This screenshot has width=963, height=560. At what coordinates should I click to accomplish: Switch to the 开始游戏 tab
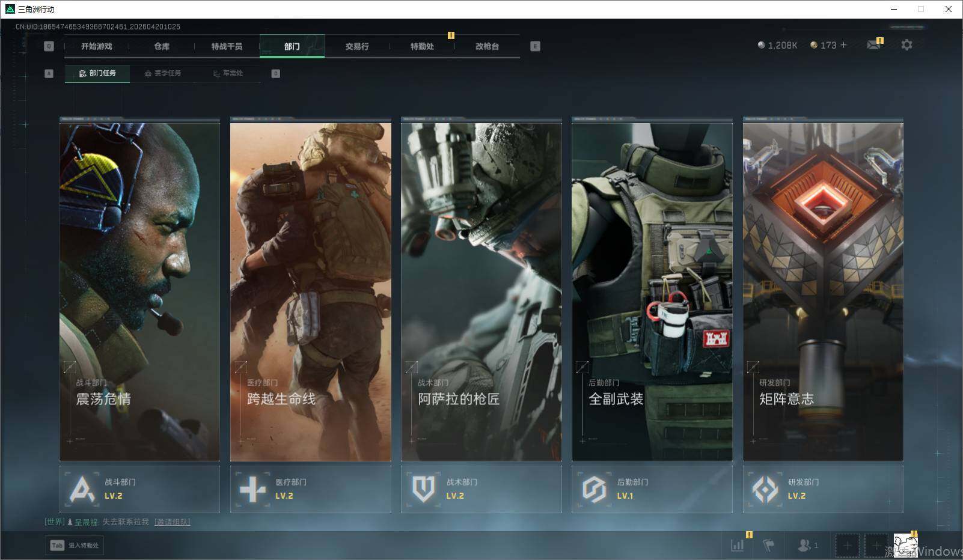point(97,46)
